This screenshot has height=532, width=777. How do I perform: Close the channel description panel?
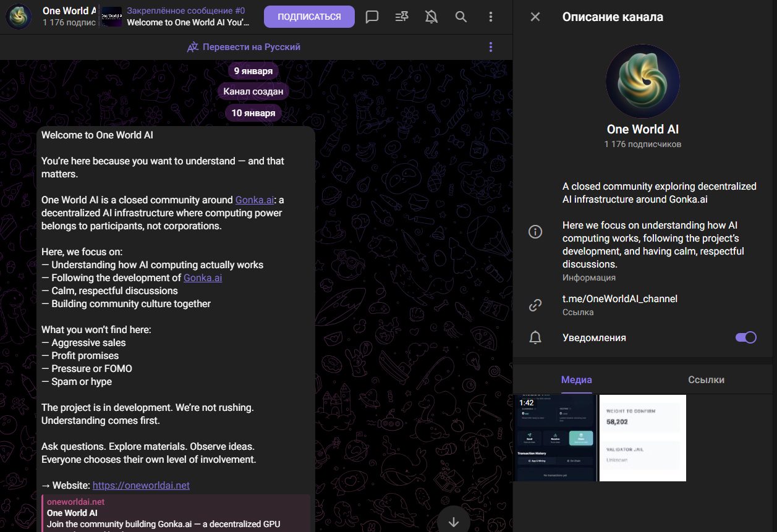click(x=535, y=17)
